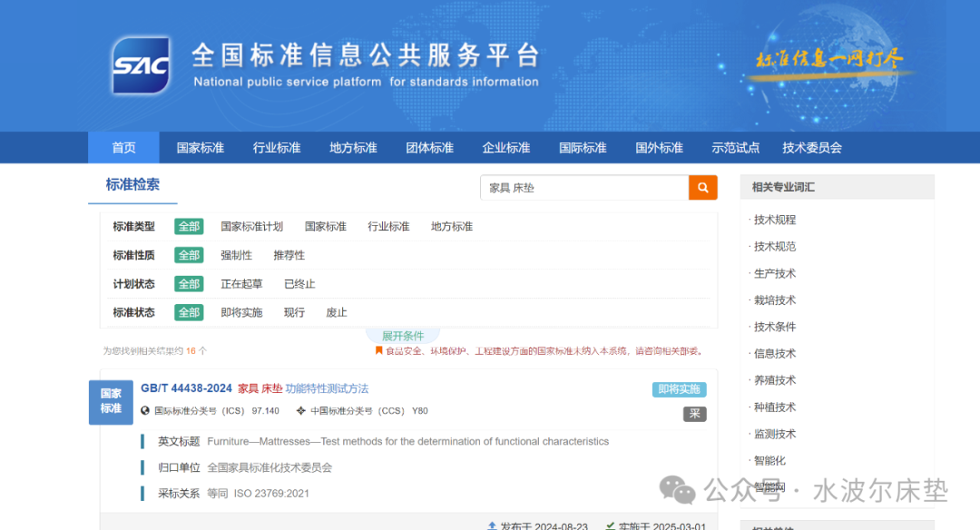This screenshot has height=530, width=980.
Task: Select 强制性 under 标准性质
Action: coord(237,255)
